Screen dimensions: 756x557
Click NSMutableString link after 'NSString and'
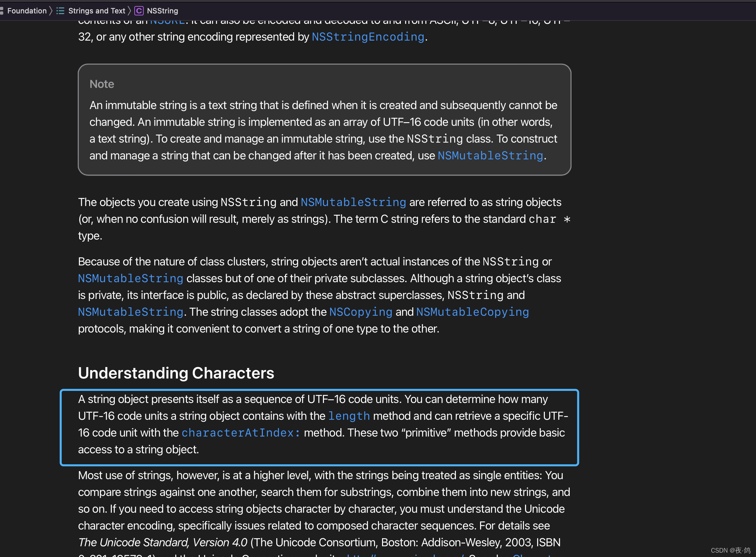pos(353,202)
